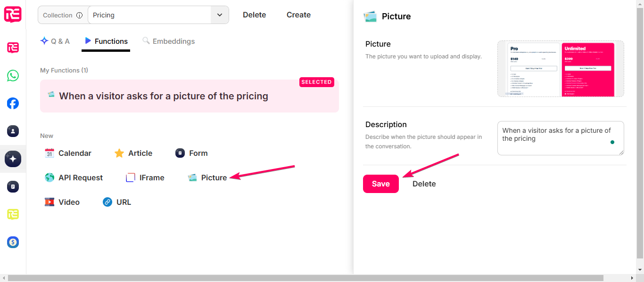Click the "New" section label
The image size is (644, 282).
click(x=47, y=136)
